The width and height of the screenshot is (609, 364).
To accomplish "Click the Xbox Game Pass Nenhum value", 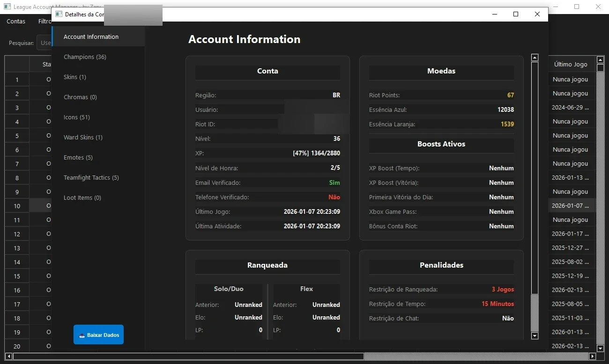I will (x=501, y=211).
